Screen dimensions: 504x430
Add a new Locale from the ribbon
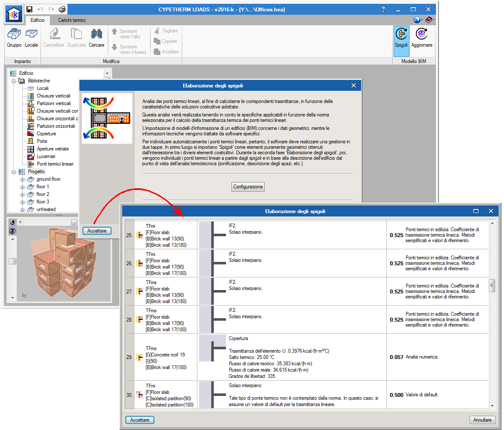31,38
